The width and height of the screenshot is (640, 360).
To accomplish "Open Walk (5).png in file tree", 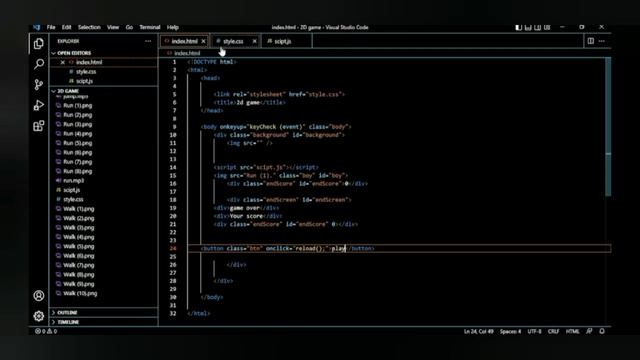I will (x=78, y=246).
